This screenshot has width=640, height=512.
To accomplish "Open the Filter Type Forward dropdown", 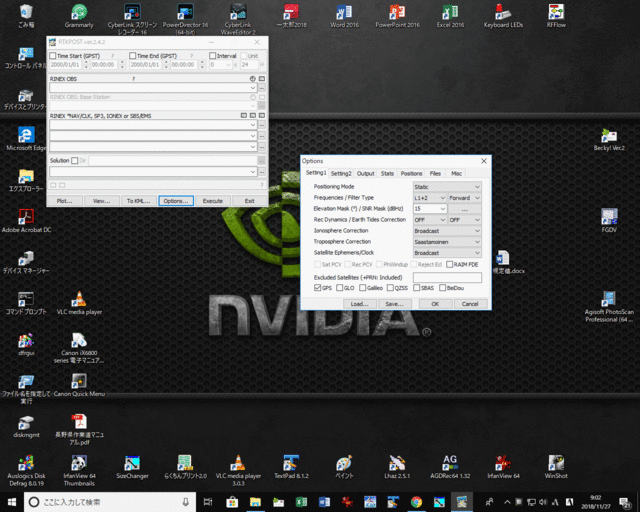I will pyautogui.click(x=464, y=198).
